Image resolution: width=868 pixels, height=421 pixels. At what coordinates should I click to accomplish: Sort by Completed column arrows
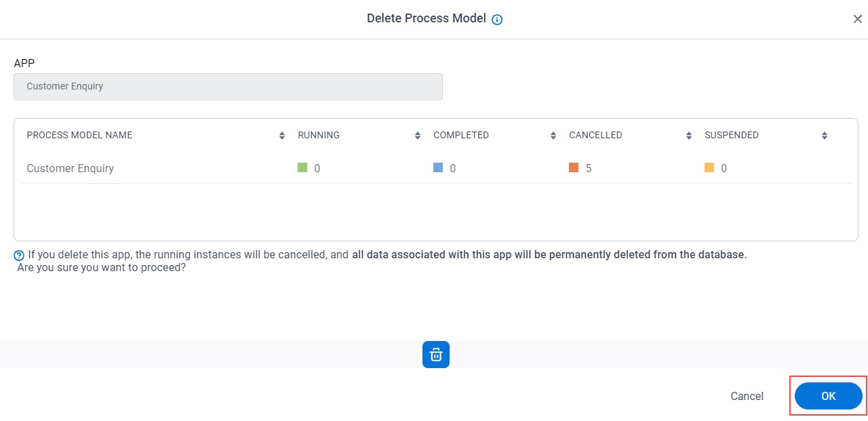pyautogui.click(x=553, y=136)
